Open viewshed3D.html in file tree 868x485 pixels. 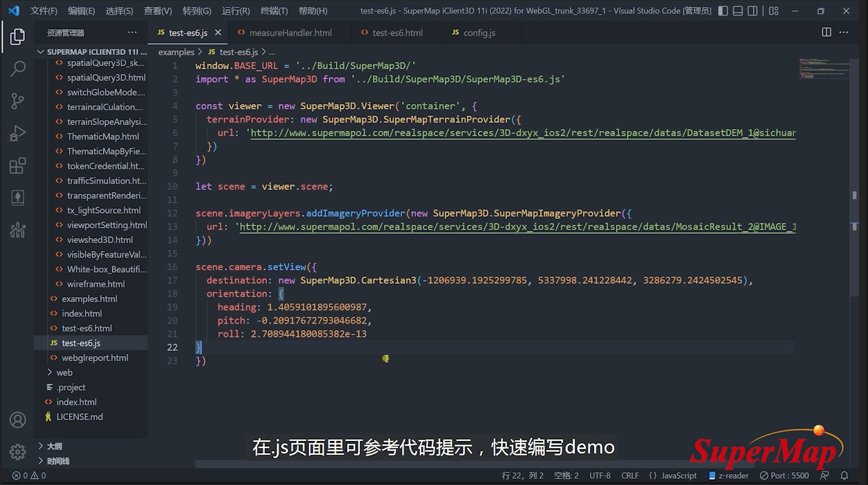[92, 239]
